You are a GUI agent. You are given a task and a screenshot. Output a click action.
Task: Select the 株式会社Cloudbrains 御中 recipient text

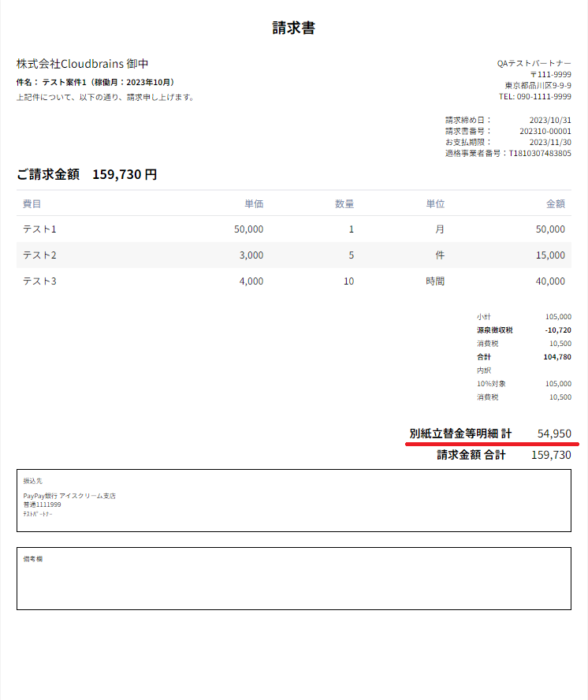click(83, 64)
